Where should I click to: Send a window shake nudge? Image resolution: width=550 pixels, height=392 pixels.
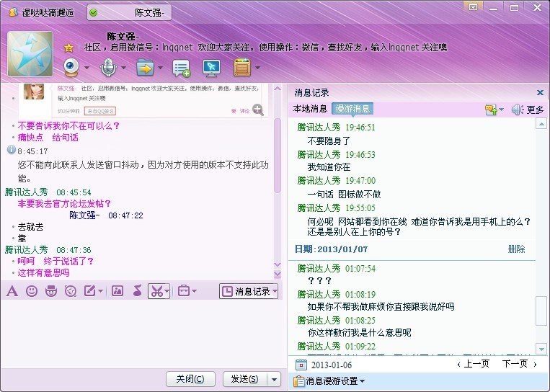71,291
